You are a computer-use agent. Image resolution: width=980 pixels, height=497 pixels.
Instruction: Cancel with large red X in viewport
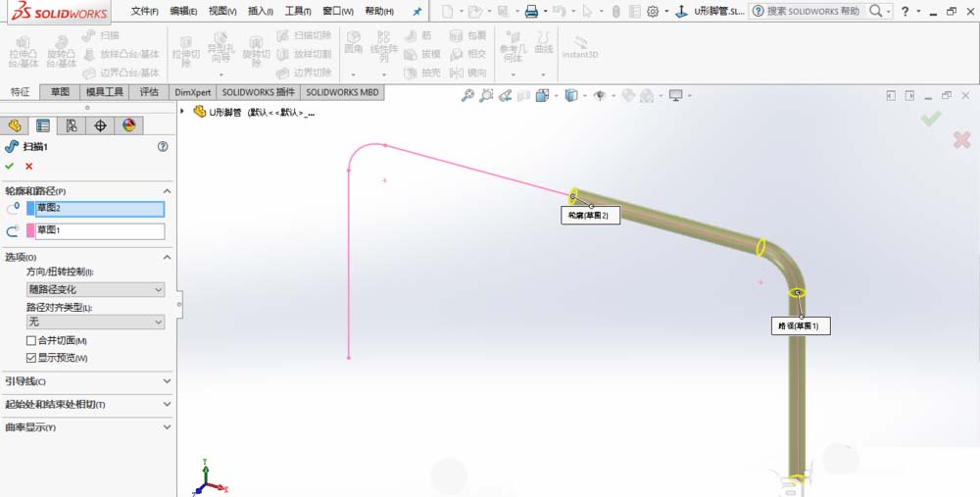click(962, 139)
